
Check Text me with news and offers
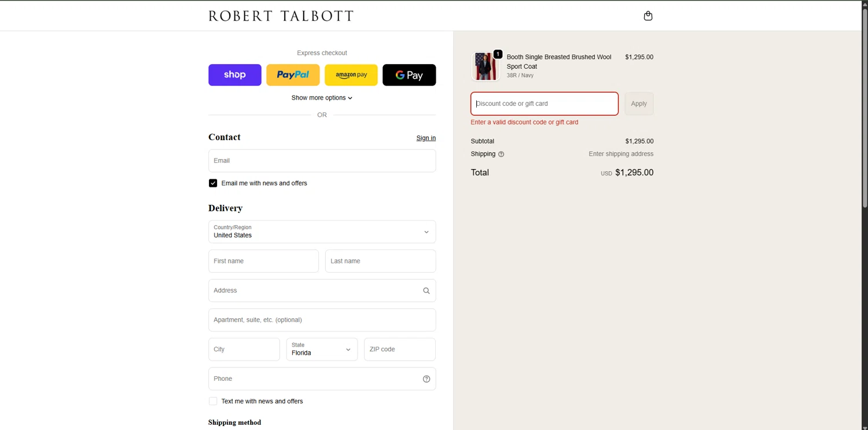click(213, 401)
